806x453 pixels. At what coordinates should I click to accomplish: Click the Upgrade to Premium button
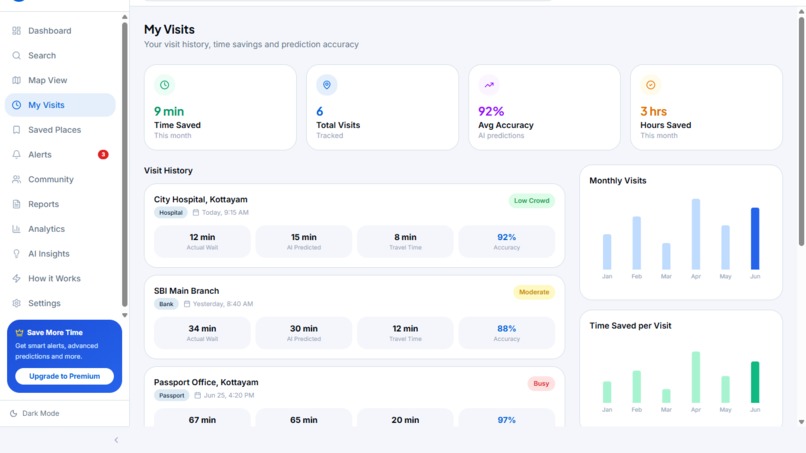(64, 376)
